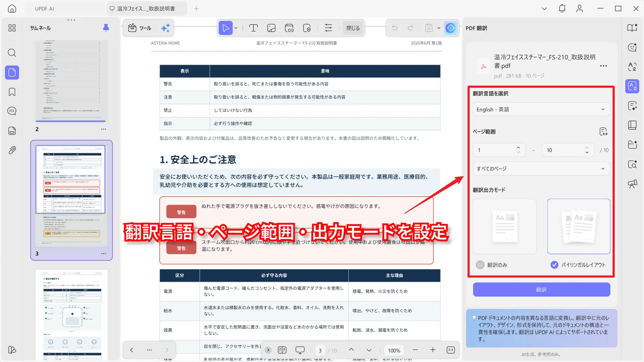Go to next page arrow
This screenshot has width=644, height=362.
[369, 350]
